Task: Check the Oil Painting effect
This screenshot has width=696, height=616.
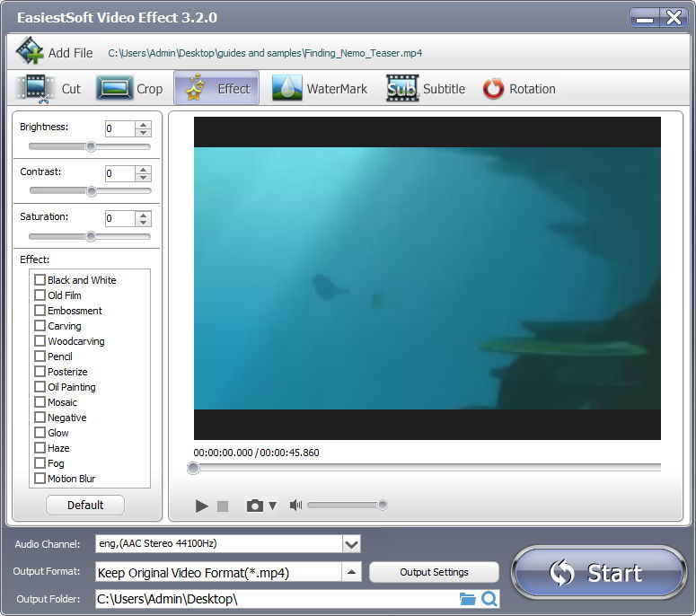Action: tap(40, 386)
